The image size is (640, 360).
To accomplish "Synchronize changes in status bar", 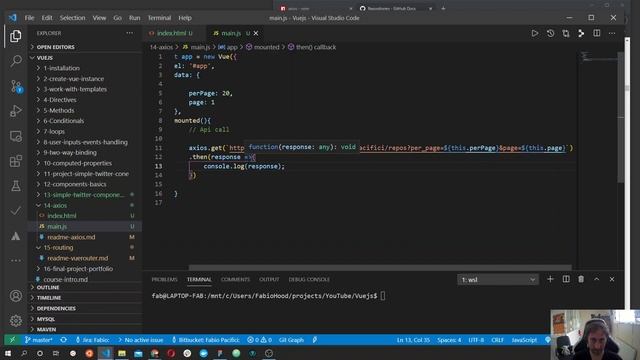I will click(63, 340).
